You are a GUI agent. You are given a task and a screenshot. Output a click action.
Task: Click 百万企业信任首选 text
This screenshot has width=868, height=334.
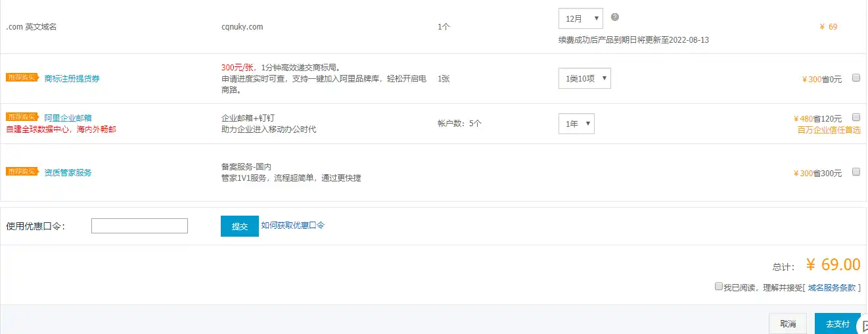pyautogui.click(x=829, y=130)
